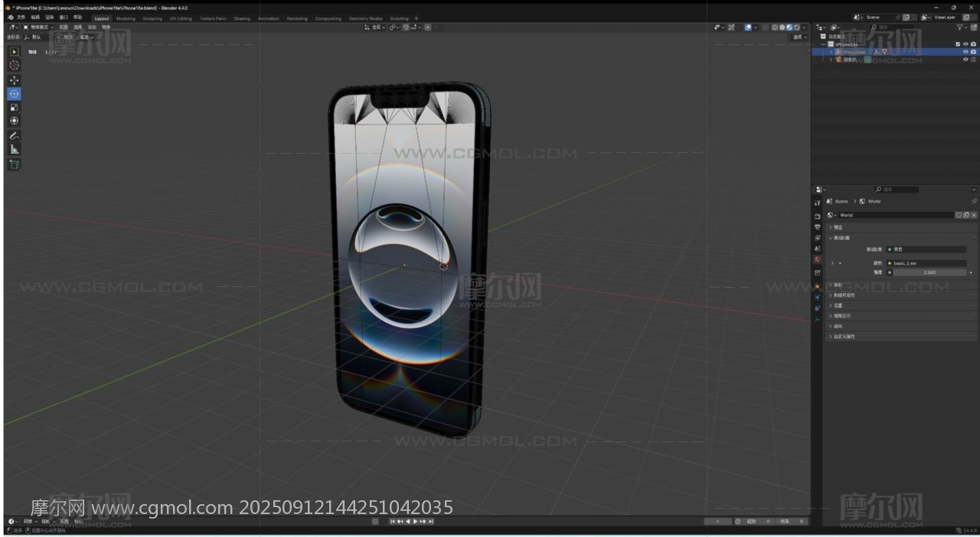The image size is (980, 537).
Task: Open the Sculpting workspace tab
Action: [152, 18]
